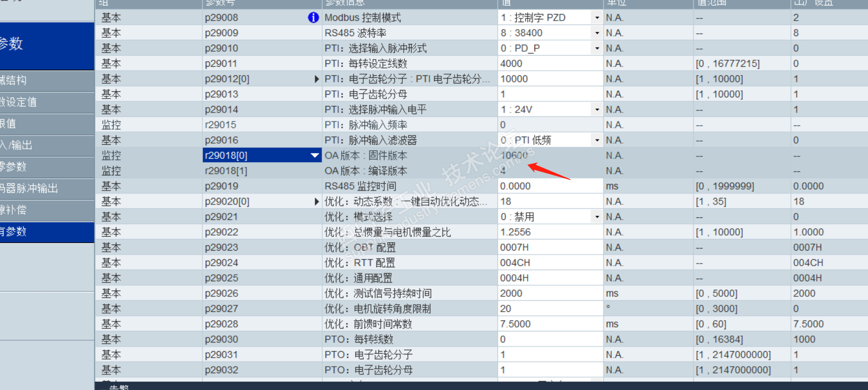
Task: Edit the p29031 PTO gear numerator value
Action: [x=550, y=354]
